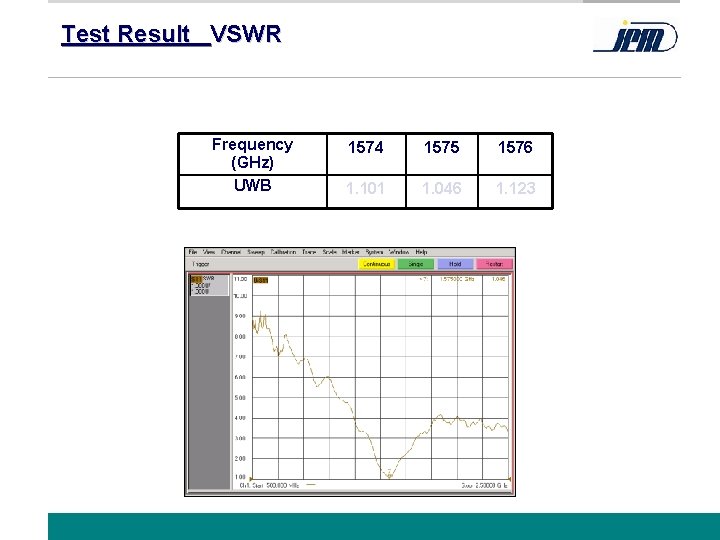Open the File menu in analyzer window
720x540 pixels.
193,252
